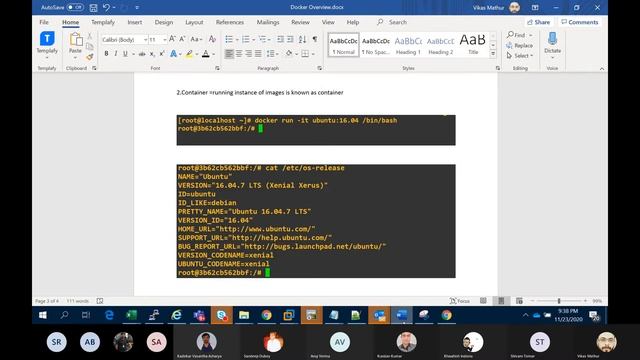This screenshot has height=360, width=640.
Task: Center the text alignment
Action: [x=239, y=54]
